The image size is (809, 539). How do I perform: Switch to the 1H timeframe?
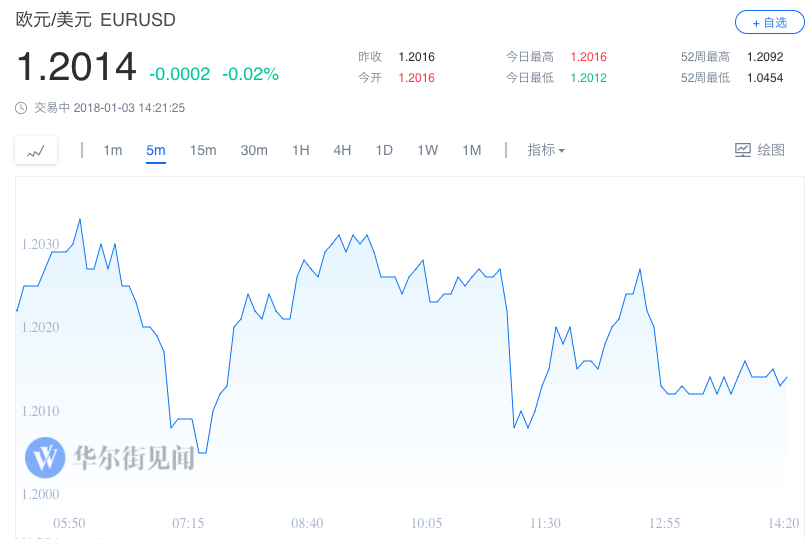(301, 150)
